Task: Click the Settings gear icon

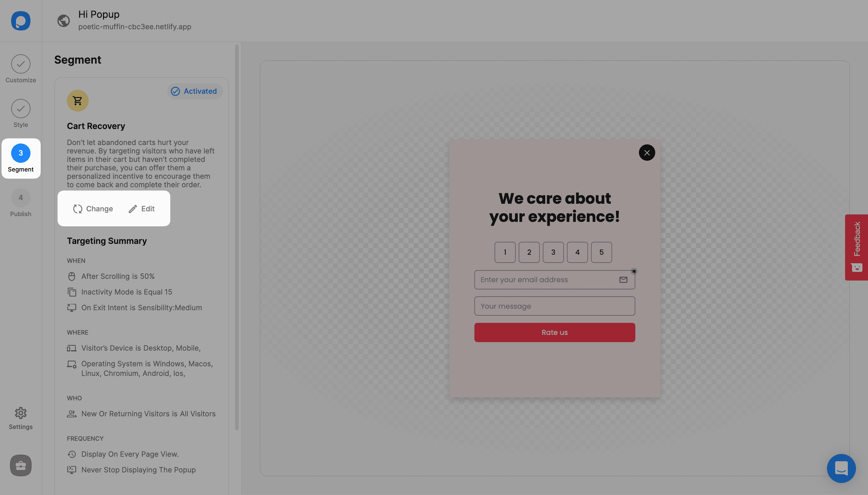Action: click(x=21, y=413)
